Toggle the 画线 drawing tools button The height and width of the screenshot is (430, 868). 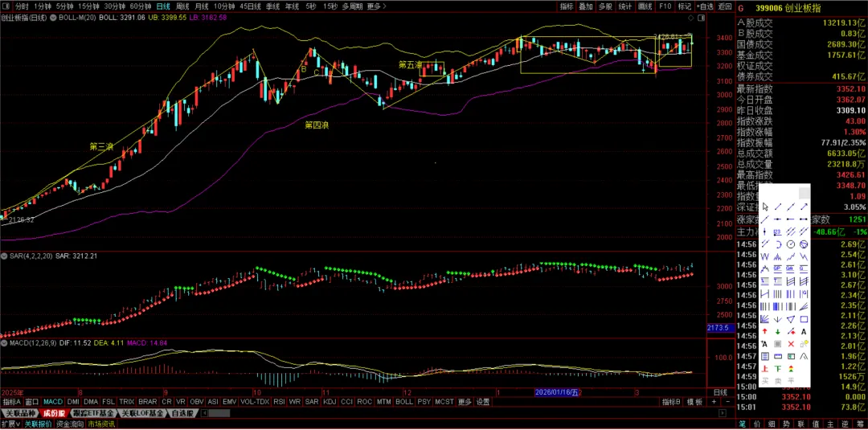click(645, 6)
